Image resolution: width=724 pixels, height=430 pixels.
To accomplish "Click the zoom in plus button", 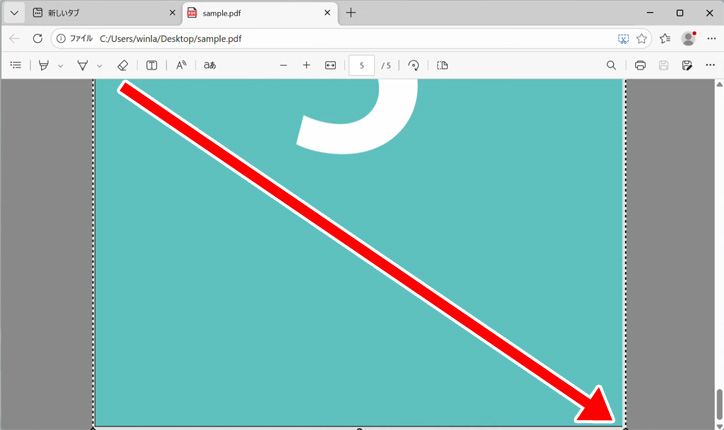I will pos(307,65).
